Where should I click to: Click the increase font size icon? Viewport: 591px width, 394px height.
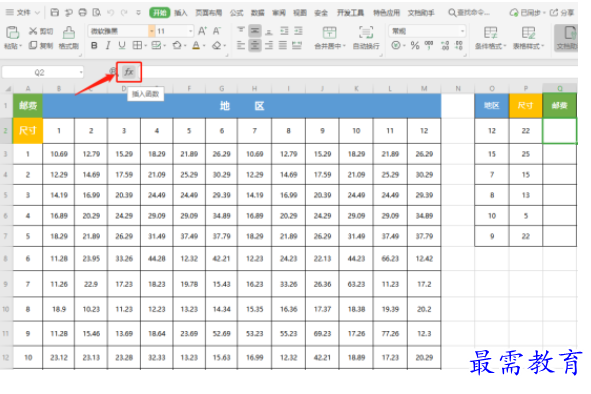[x=202, y=31]
